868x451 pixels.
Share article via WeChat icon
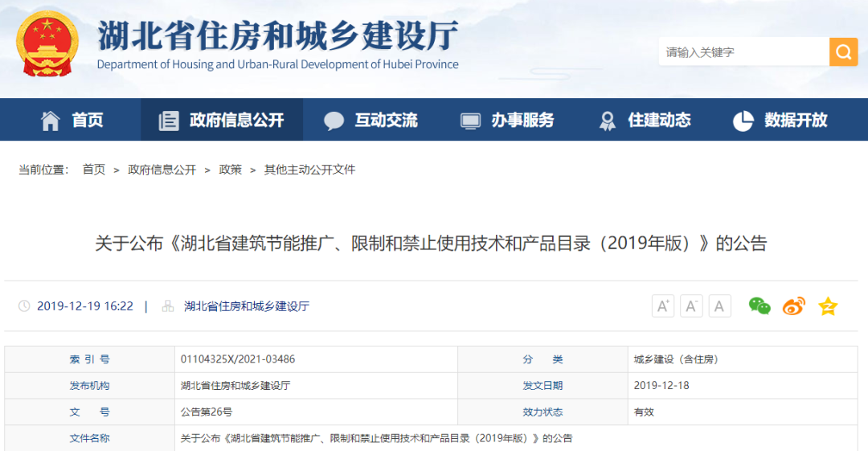pyautogui.click(x=759, y=306)
